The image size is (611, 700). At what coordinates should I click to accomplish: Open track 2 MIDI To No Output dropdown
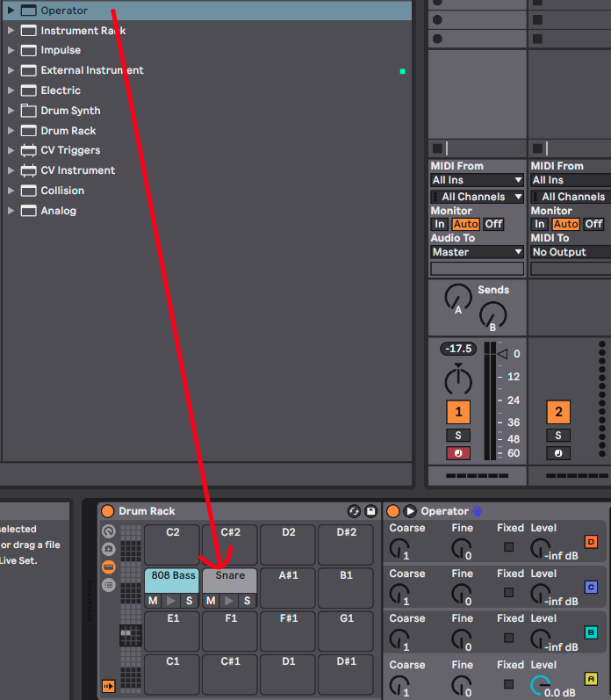pyautogui.click(x=571, y=252)
